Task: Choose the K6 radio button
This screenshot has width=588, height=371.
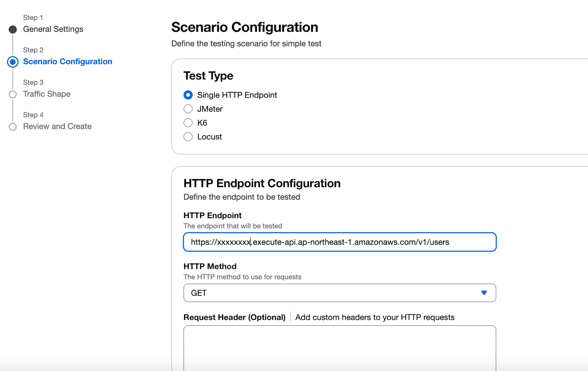Action: pyautogui.click(x=188, y=123)
